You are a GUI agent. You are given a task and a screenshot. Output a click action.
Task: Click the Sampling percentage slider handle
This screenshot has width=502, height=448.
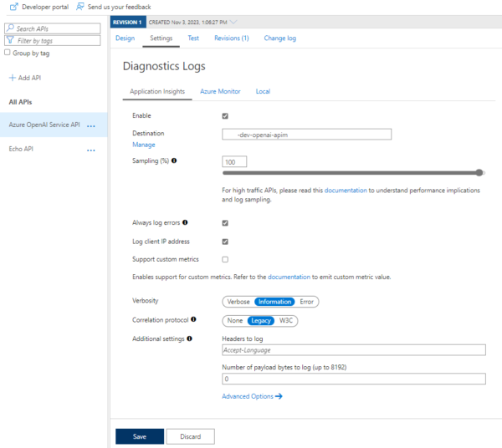479,173
